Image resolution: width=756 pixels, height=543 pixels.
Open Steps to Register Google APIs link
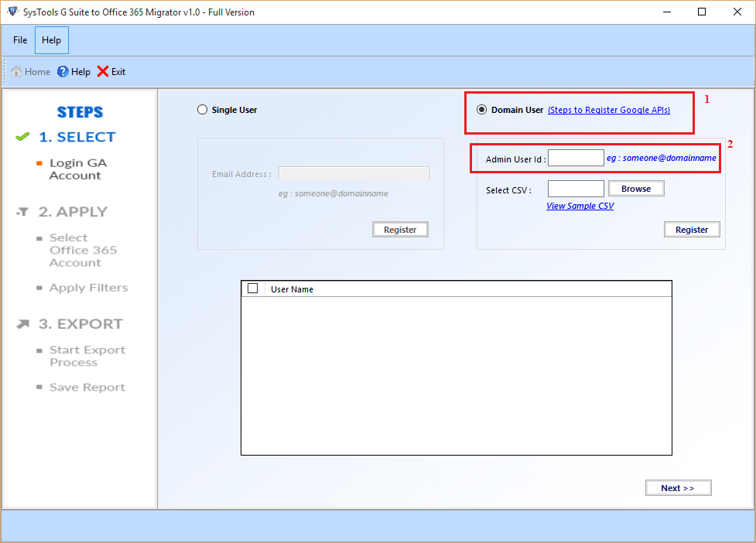click(609, 110)
